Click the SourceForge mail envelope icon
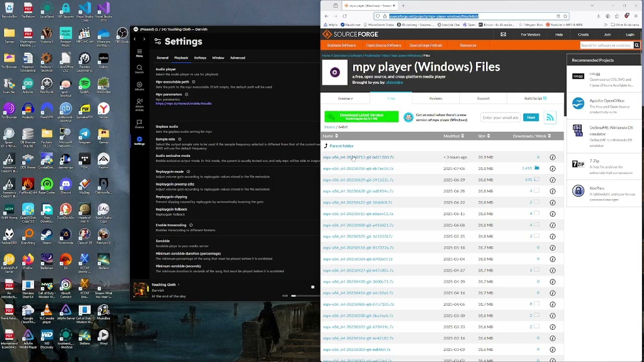This screenshot has height=362, width=644. tap(503, 35)
